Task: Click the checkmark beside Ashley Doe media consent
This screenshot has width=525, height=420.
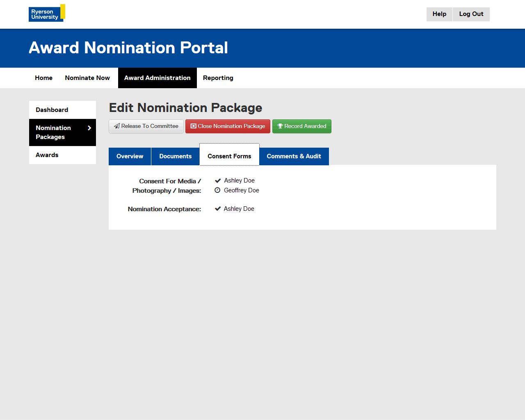Action: [x=218, y=180]
